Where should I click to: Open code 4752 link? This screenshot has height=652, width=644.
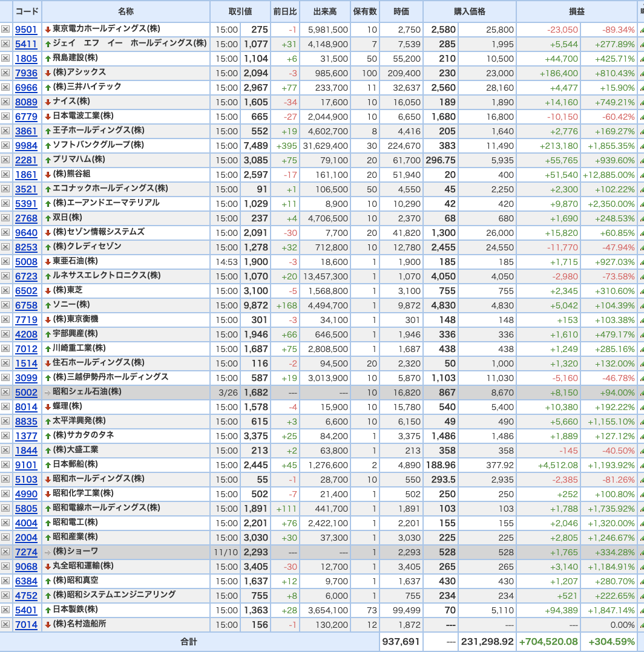click(x=26, y=596)
